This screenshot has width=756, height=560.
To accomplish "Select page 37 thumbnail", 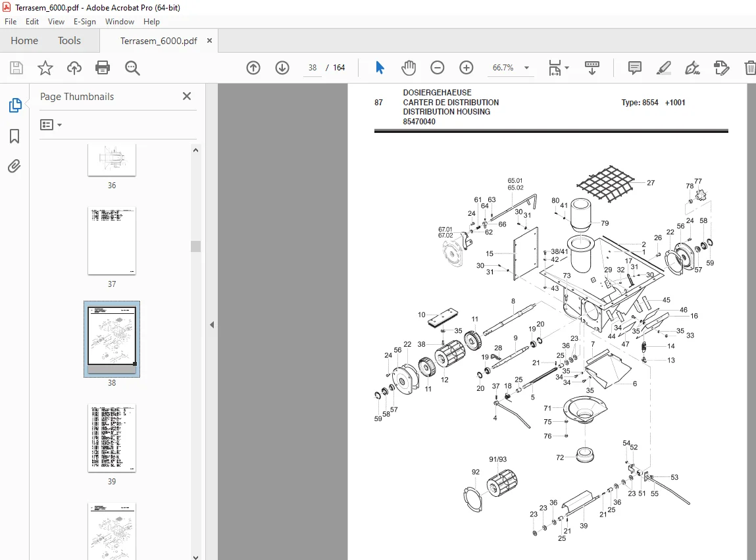I will [x=112, y=241].
